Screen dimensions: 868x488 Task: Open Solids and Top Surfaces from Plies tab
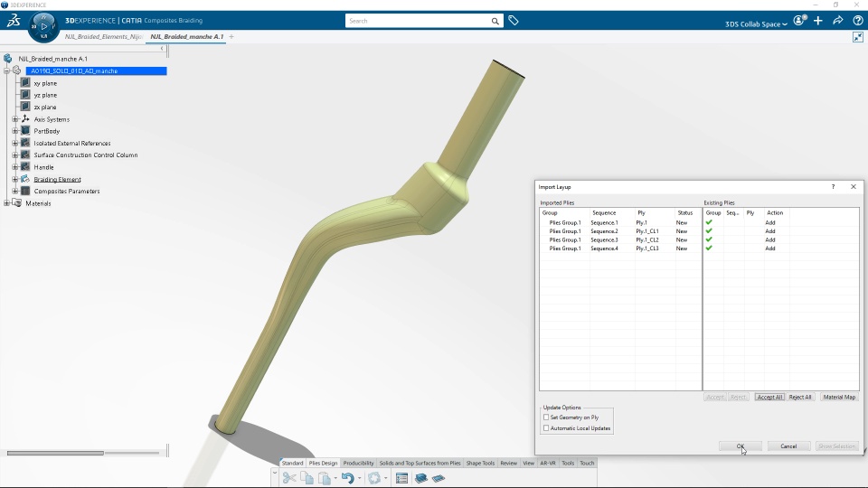coord(420,463)
